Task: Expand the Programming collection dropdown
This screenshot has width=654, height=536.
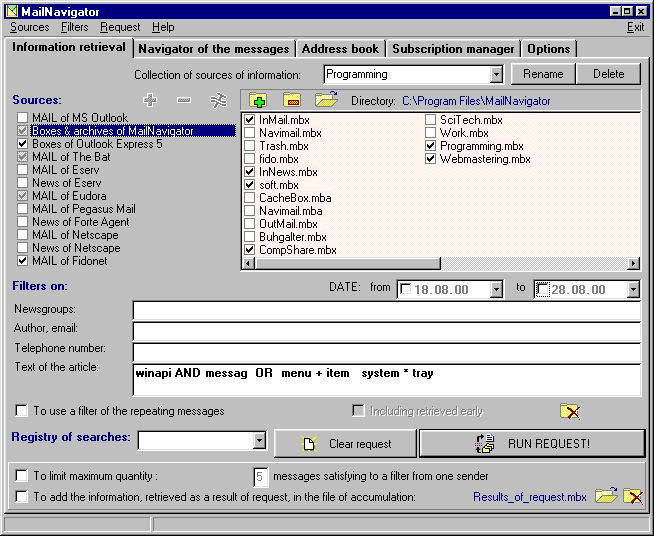Action: click(x=496, y=74)
